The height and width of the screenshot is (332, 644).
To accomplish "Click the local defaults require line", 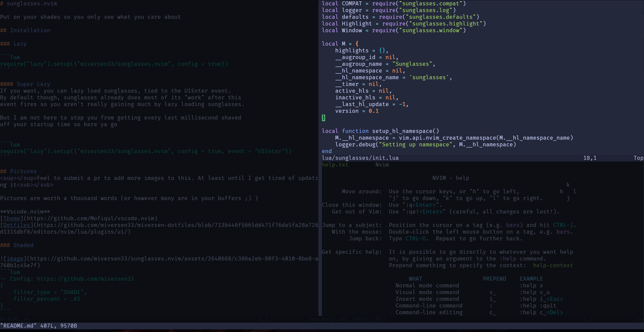I will tap(401, 17).
